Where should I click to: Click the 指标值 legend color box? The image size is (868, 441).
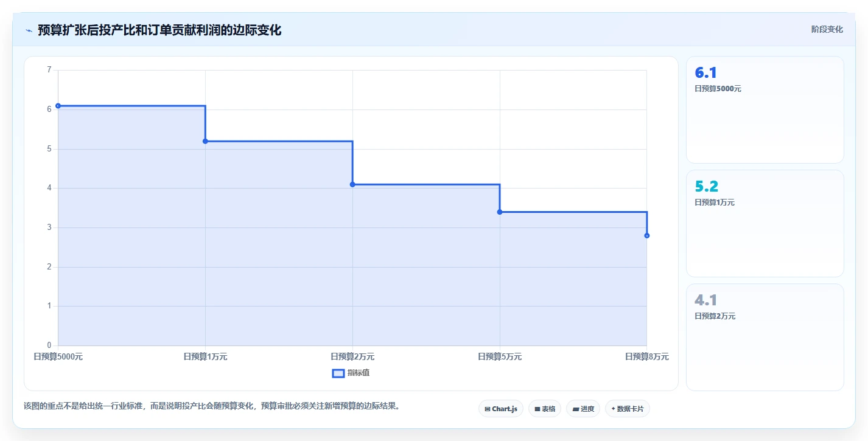[x=338, y=373]
